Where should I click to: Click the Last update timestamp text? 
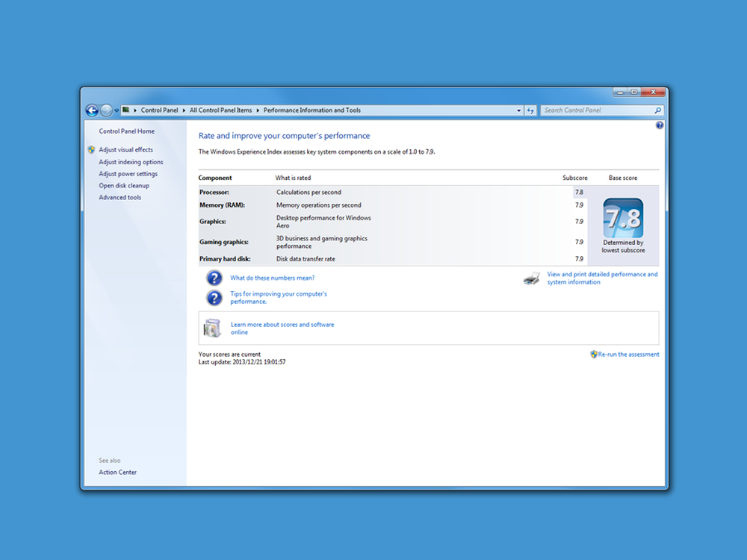[242, 362]
